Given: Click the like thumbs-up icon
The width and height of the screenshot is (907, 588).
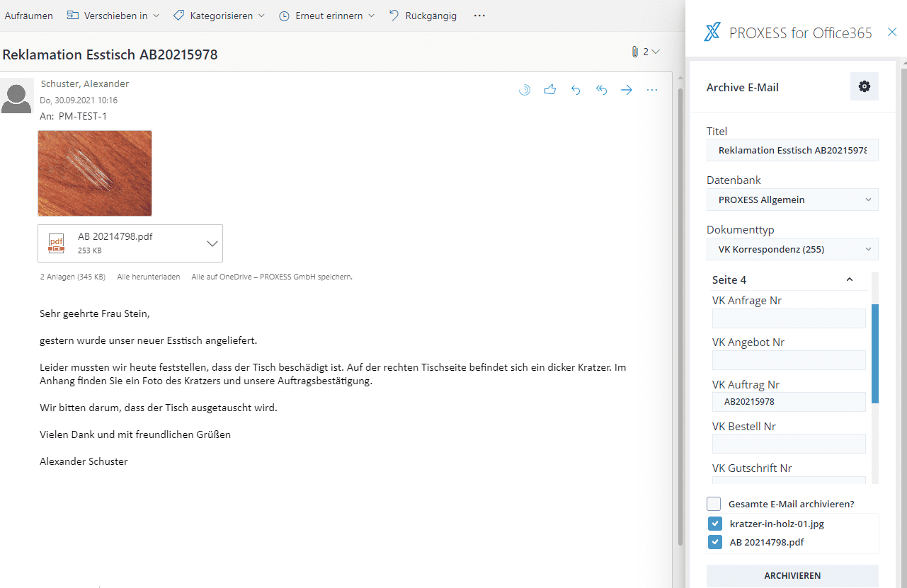Looking at the screenshot, I should (x=549, y=90).
